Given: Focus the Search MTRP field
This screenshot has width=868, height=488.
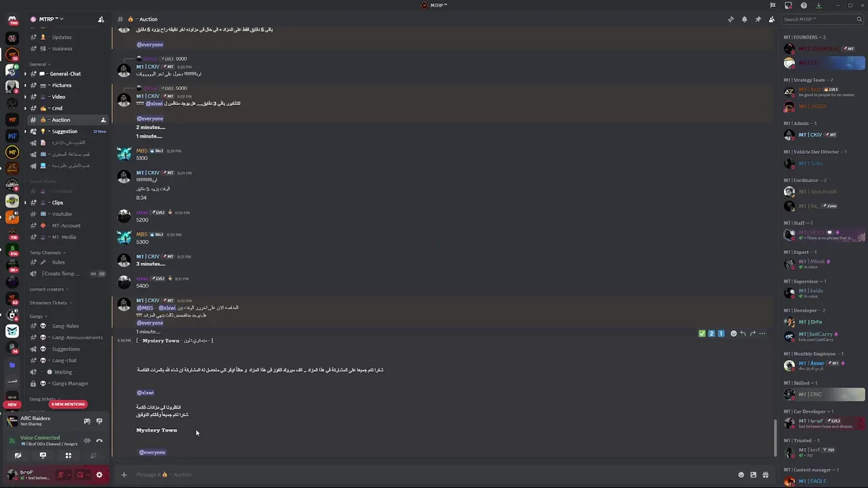Looking at the screenshot, I should pyautogui.click(x=817, y=19).
